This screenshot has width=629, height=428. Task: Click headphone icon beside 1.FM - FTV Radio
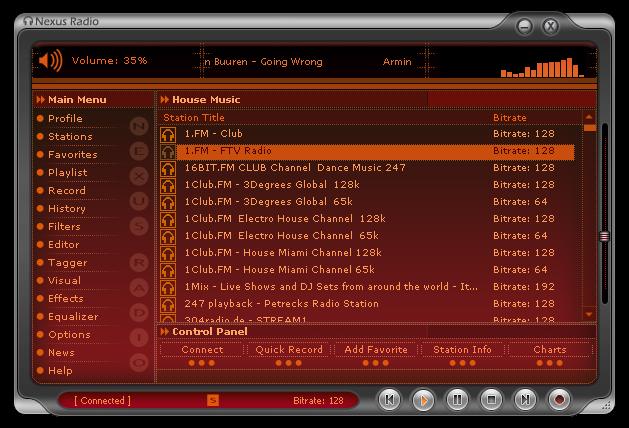(168, 152)
